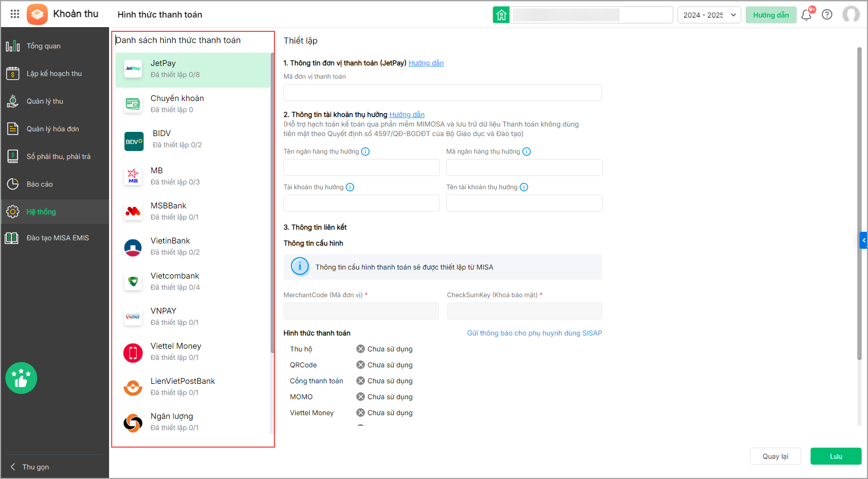This screenshot has width=868, height=479.
Task: Go to Báo cáo in sidebar
Action: tap(39, 184)
